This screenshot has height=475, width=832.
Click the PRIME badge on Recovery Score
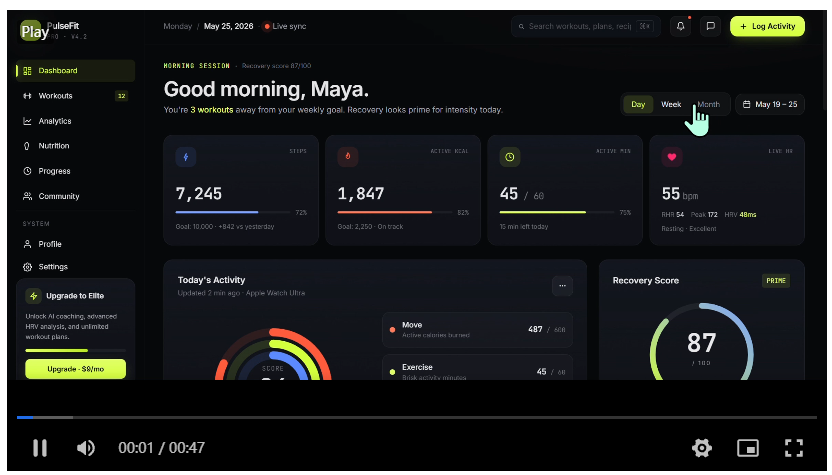coord(776,281)
